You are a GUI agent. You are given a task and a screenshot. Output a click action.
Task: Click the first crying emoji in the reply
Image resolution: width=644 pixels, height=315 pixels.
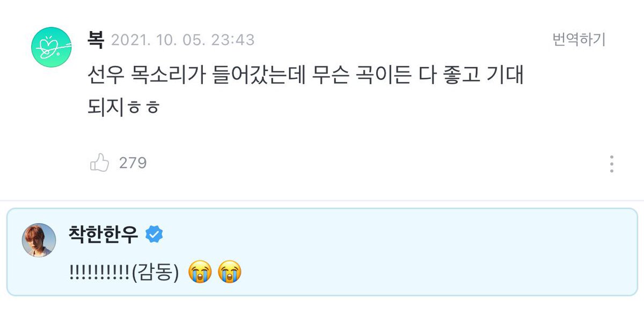click(x=201, y=273)
